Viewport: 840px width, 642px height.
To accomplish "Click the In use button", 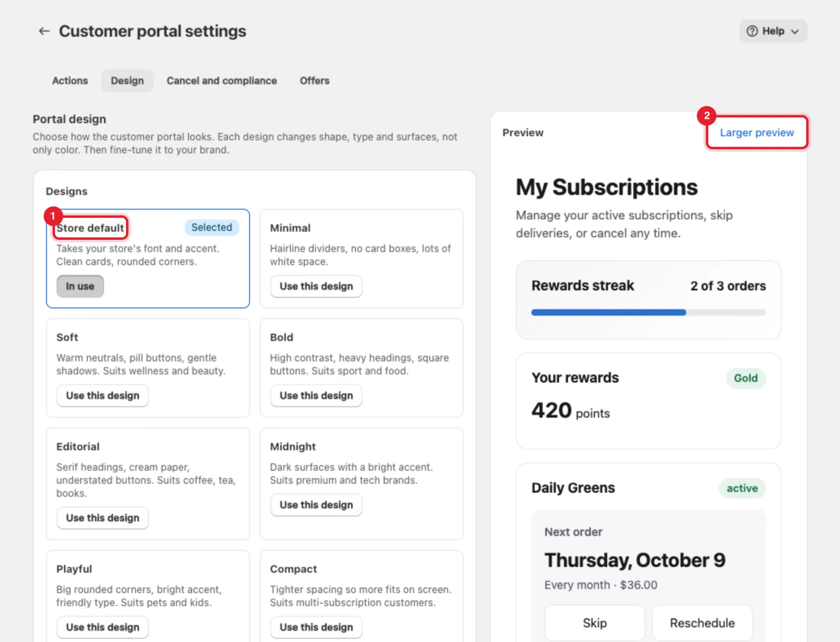I will [80, 286].
